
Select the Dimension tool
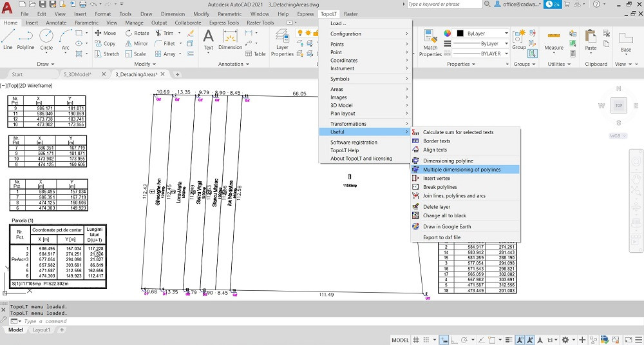230,40
